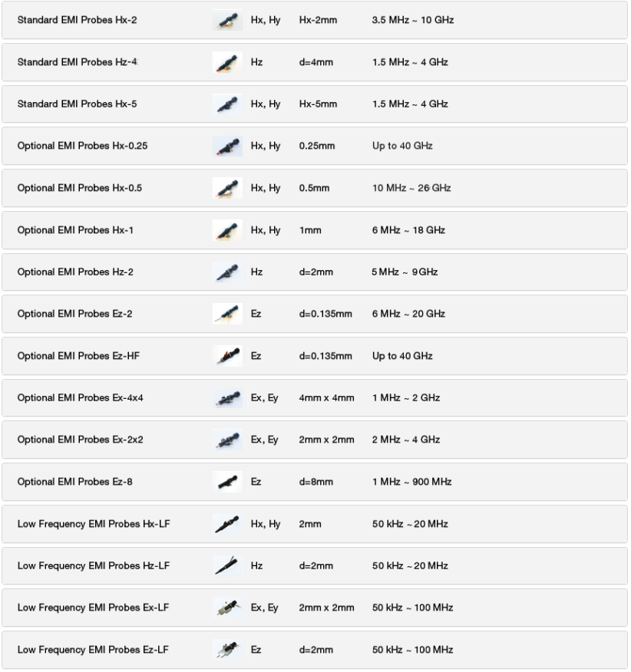Select Optional EMI Probes Hx-0.5 label
Image resolution: width=631 pixels, height=672 pixels.
[x=80, y=188]
